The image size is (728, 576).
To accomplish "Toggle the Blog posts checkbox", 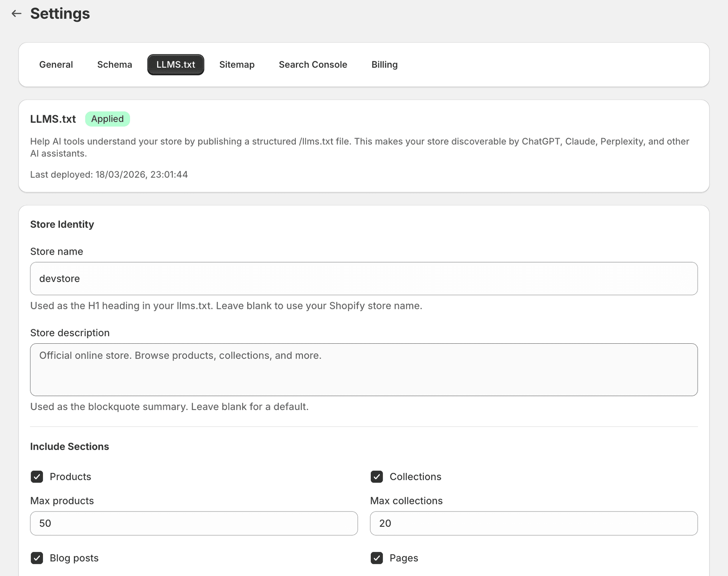I will (37, 558).
